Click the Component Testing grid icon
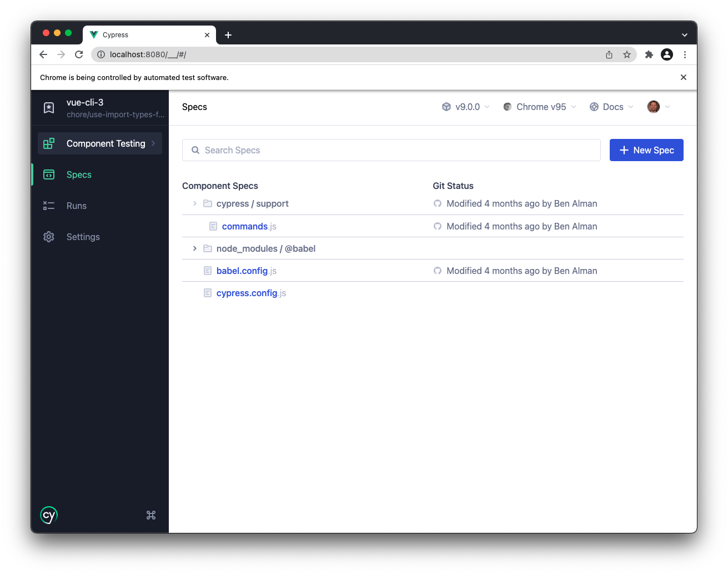 pos(49,143)
